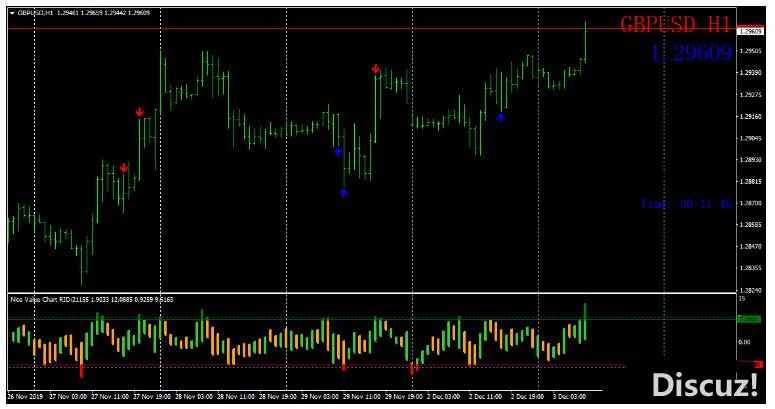Click the small triangle before GBPUSD,H1 title

[12, 13]
